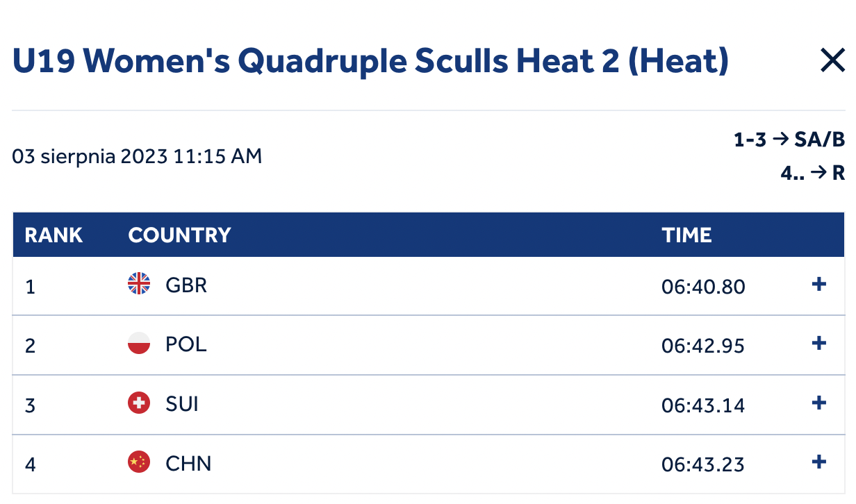This screenshot has width=856, height=504.
Task: Click the COUNTRY column header
Action: (x=179, y=235)
